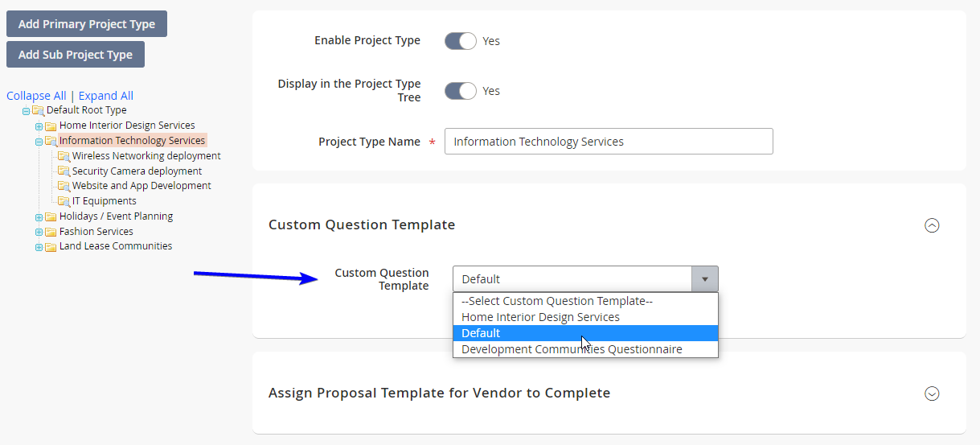The height and width of the screenshot is (445, 980).
Task: Click the Expand All link
Action: 106,96
